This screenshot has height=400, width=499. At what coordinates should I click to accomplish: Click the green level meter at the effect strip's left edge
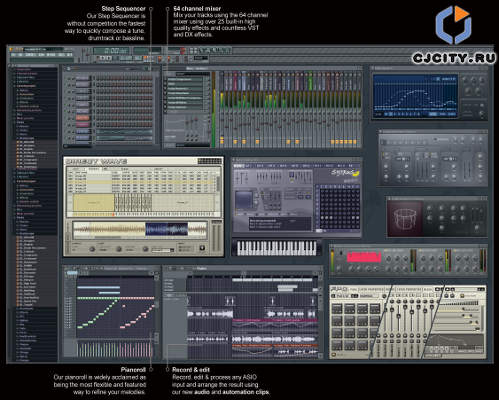332,260
